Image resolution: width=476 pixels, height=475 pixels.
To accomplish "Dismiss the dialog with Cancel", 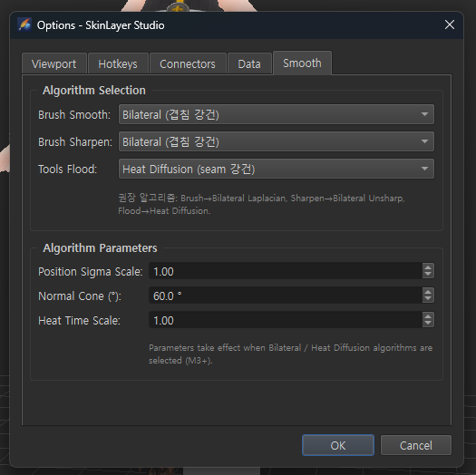I will [416, 445].
